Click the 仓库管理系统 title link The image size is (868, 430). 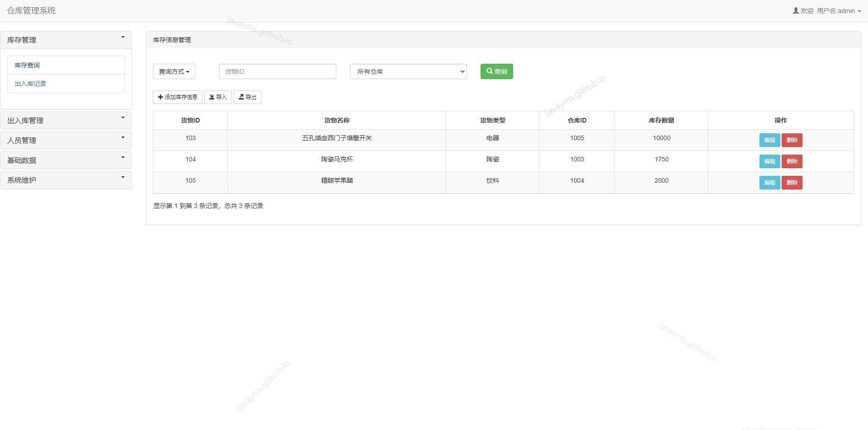[x=31, y=10]
